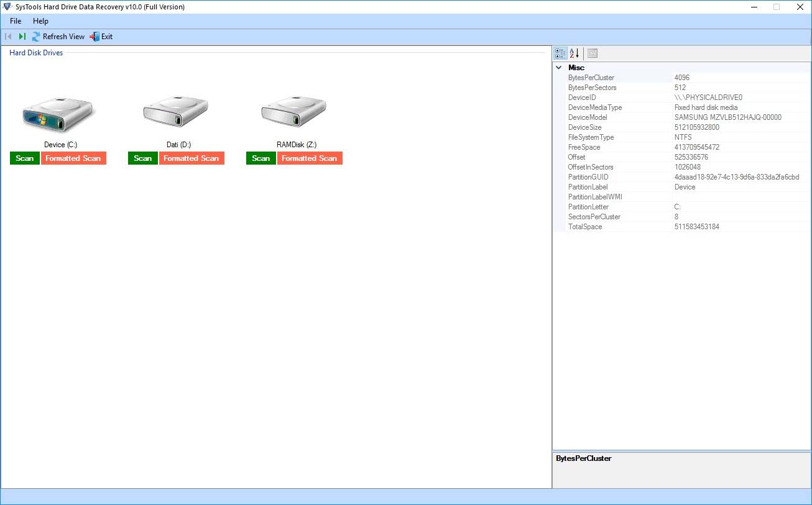Start Scan on Device (C:)

(x=25, y=158)
